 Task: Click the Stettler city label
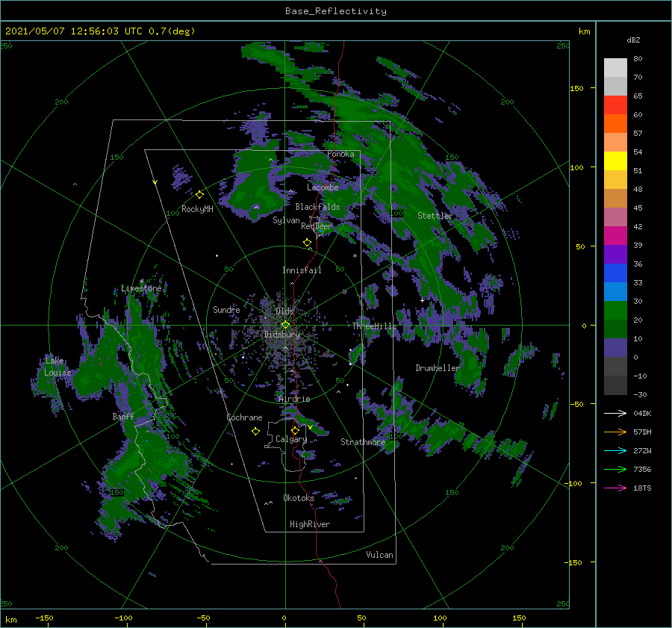coord(435,216)
